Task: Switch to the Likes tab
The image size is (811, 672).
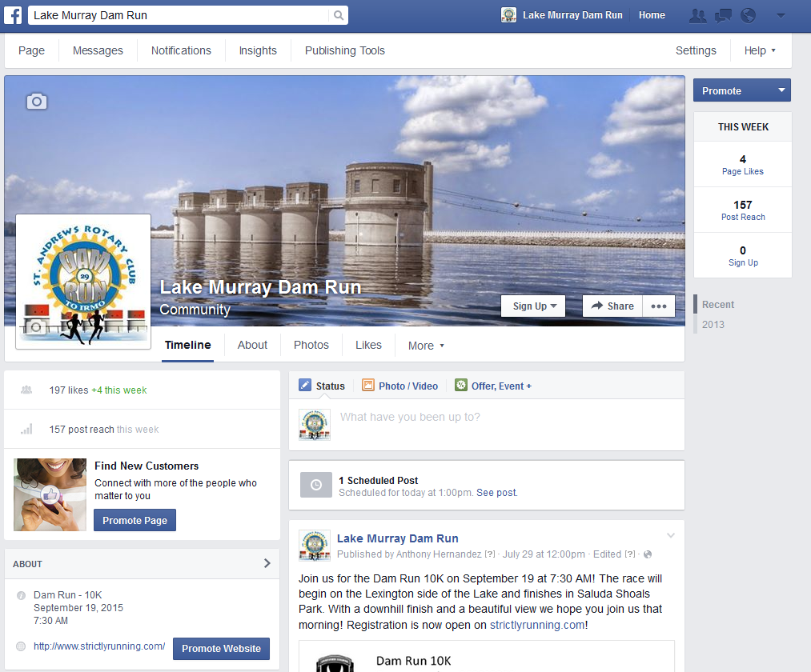Action: click(368, 345)
